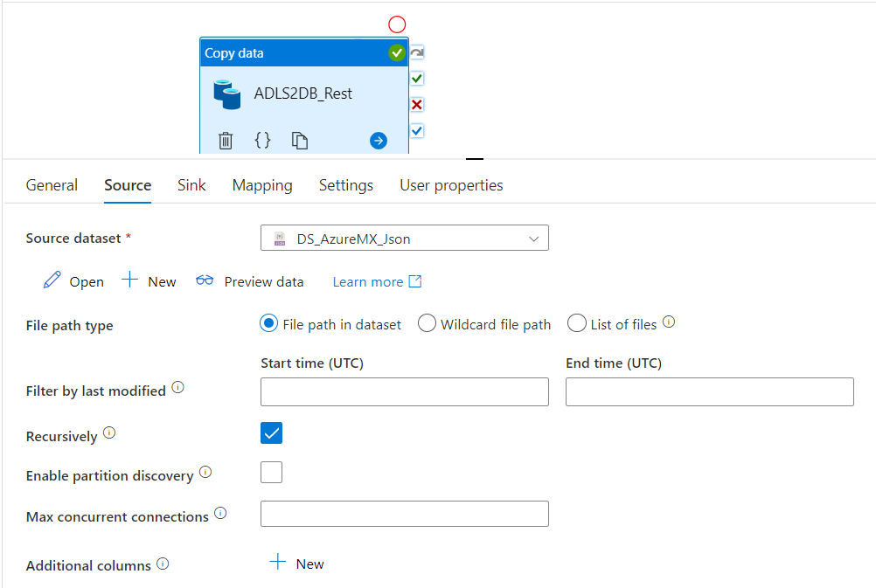
Task: Open info tooltip for Recursively
Action: [109, 432]
